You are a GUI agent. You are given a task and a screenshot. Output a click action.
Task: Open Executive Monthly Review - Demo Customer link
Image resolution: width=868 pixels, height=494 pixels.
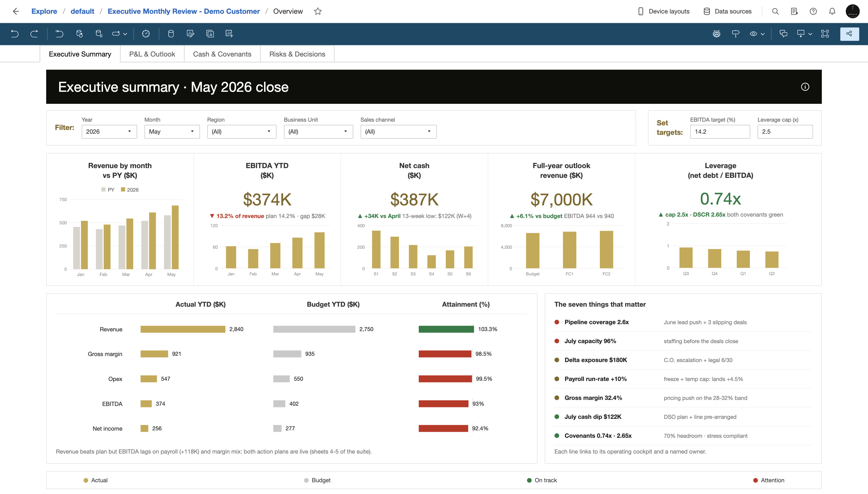pyautogui.click(x=184, y=11)
